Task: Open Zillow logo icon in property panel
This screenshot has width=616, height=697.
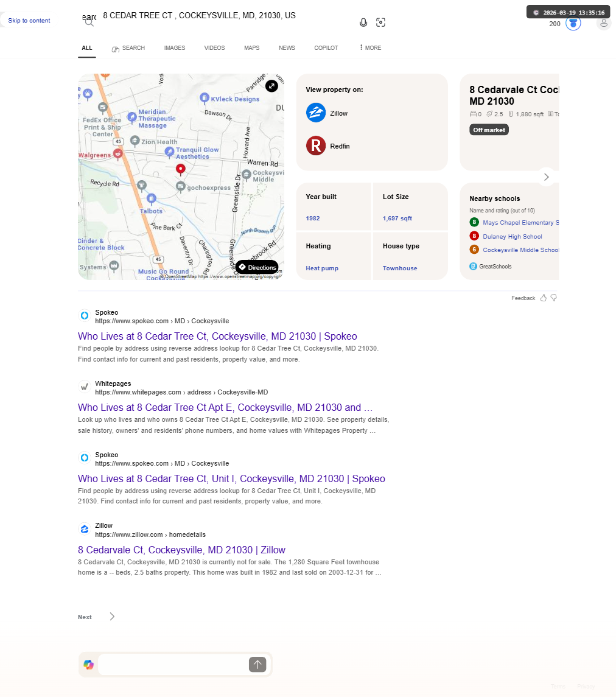Action: pyautogui.click(x=315, y=113)
